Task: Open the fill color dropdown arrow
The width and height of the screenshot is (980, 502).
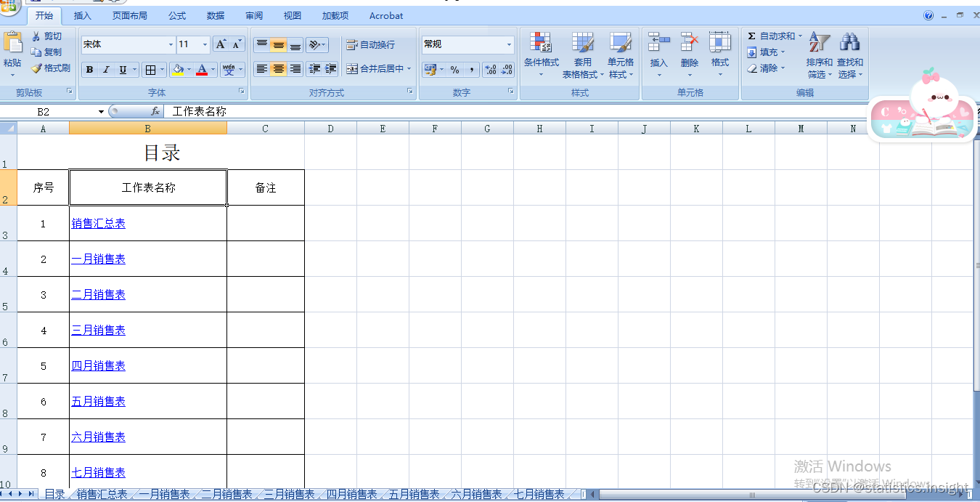Action: tap(188, 69)
